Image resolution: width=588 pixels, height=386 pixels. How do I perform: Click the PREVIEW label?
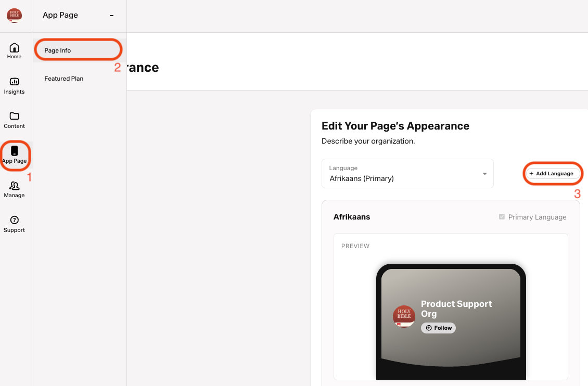click(x=355, y=246)
